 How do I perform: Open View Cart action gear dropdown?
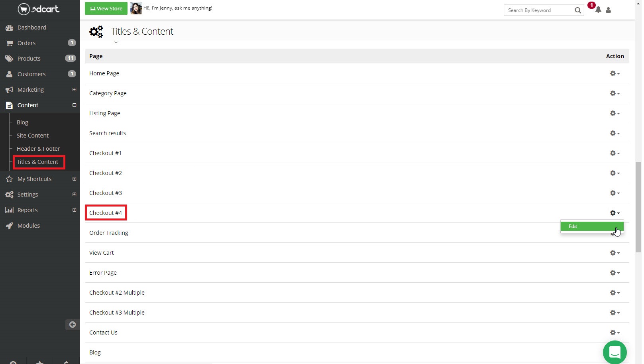point(615,253)
